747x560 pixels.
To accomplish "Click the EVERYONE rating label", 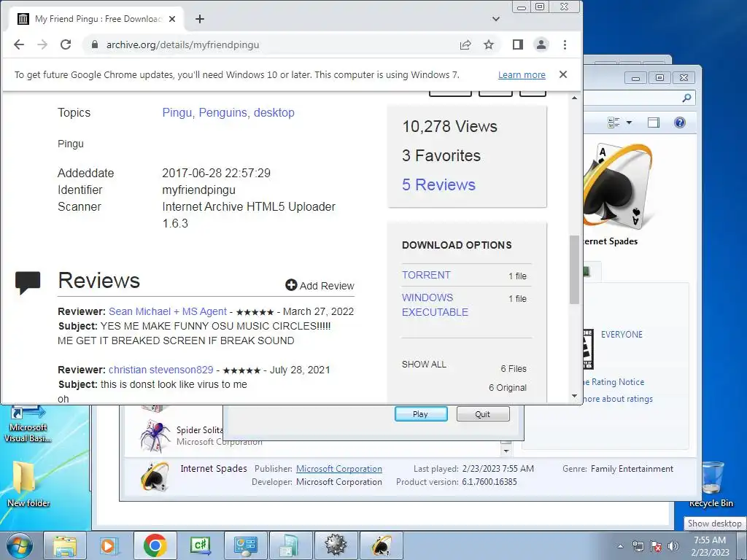I will [x=622, y=334].
